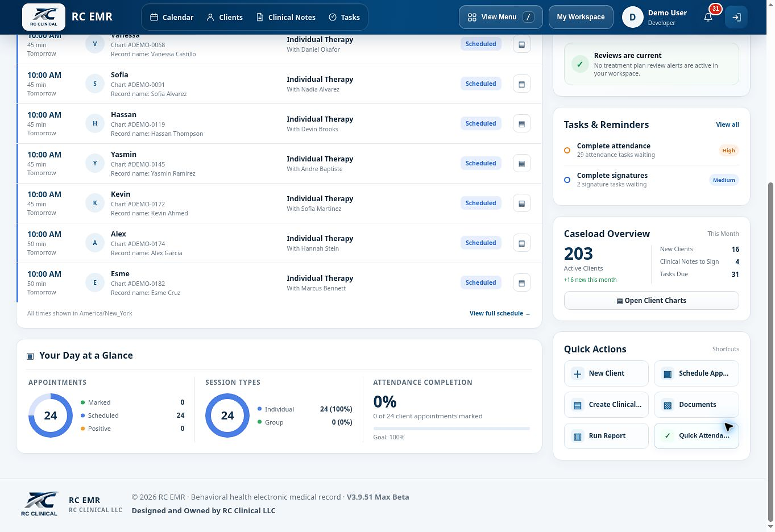Click the Appointments donut chart
The height and width of the screenshot is (532, 775).
51,415
